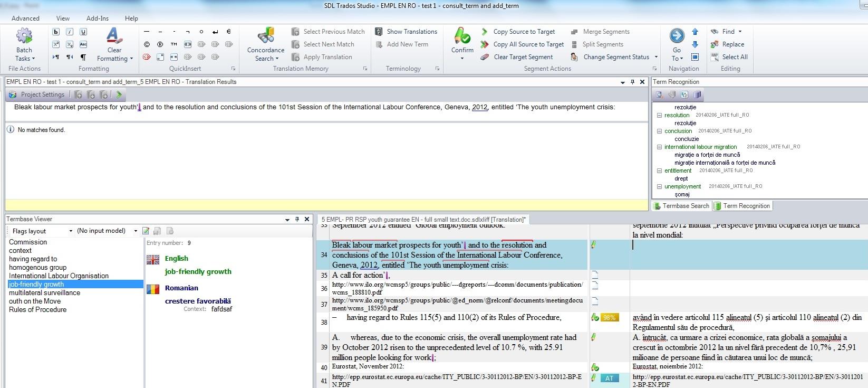Viewport: 868px width, 388px height.
Task: Click Replace in the Editing group
Action: click(x=727, y=44)
